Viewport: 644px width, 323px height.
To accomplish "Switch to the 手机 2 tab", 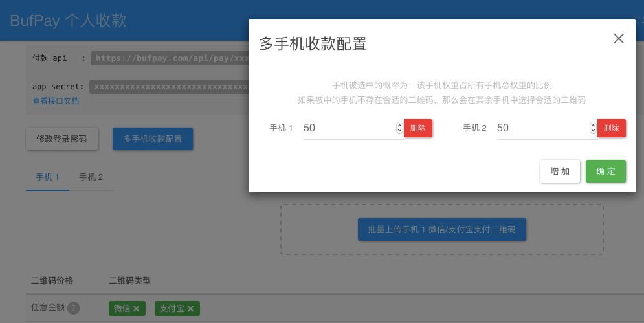I will [91, 177].
